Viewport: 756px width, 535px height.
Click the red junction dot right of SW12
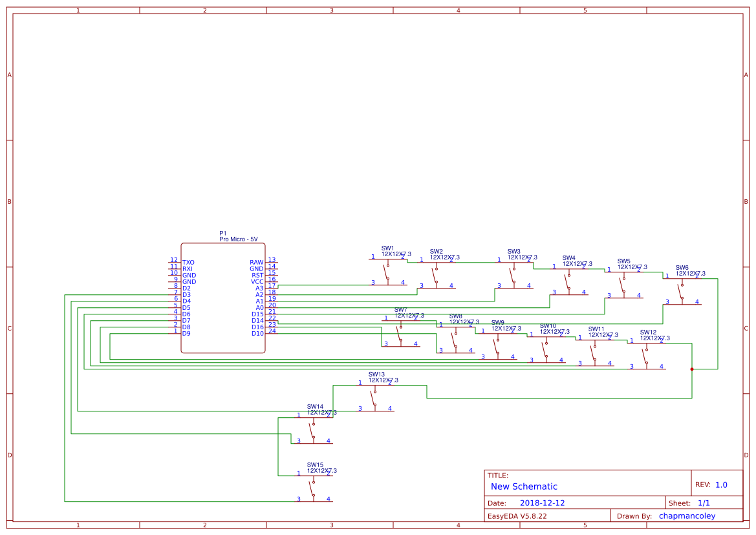click(691, 369)
